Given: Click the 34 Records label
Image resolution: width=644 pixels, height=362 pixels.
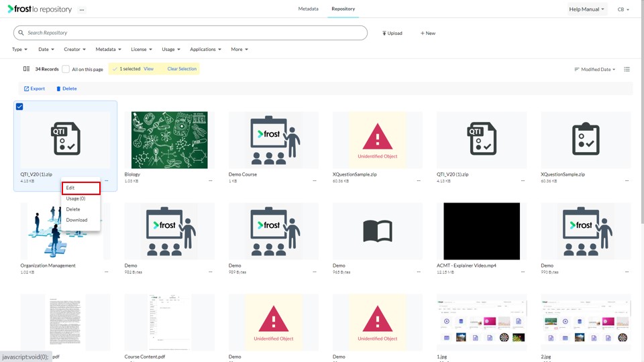Looking at the screenshot, I should 47,69.
